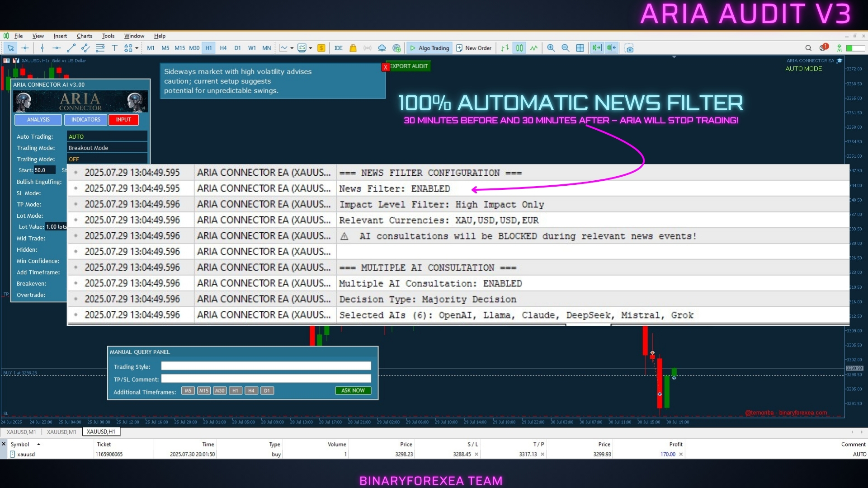Image resolution: width=868 pixels, height=488 pixels.
Task: Click the green signal-add icon
Action: [x=396, y=48]
